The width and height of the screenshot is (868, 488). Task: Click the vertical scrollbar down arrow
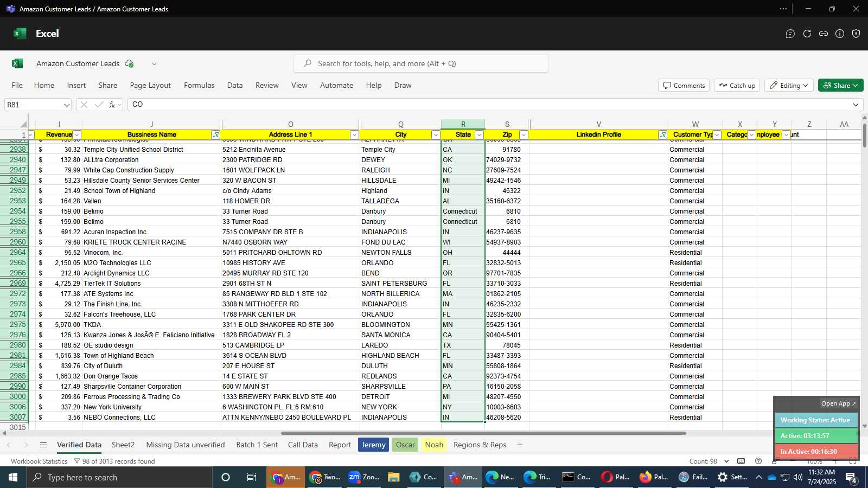864,426
